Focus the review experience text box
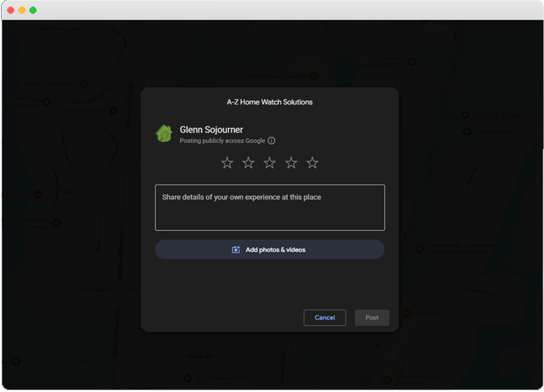 coord(270,207)
